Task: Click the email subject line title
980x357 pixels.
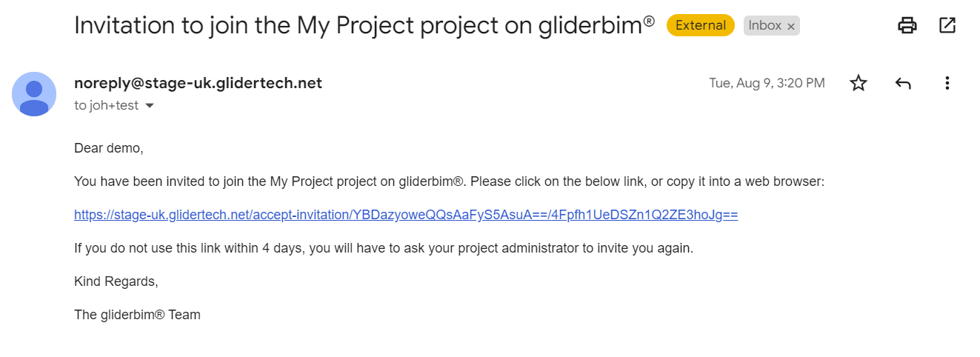Action: (x=364, y=25)
